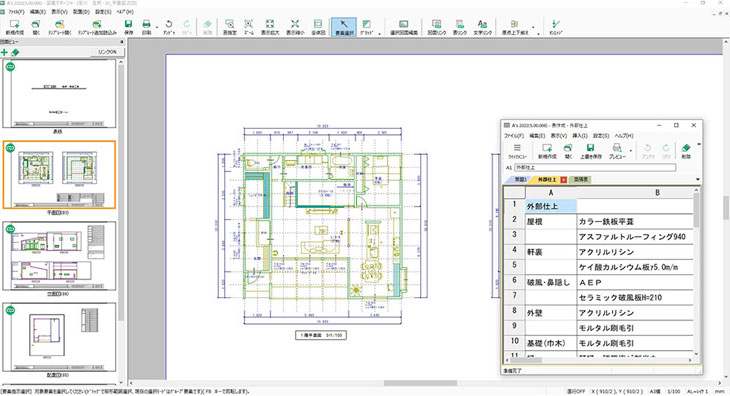Pin the 図面ビュー panel

[x=122, y=42]
